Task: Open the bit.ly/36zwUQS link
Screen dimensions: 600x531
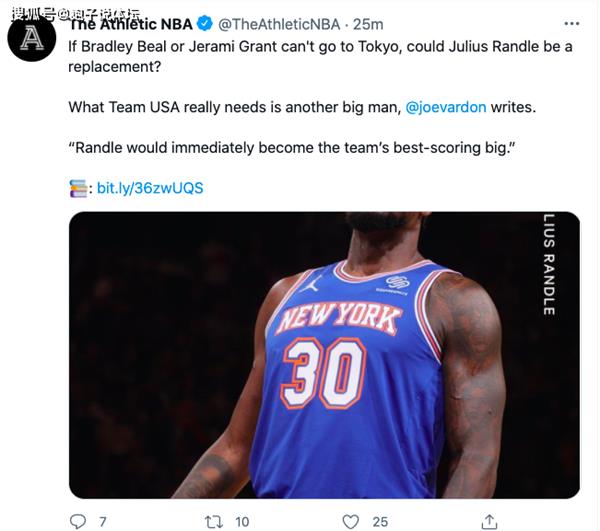Action: [x=150, y=188]
